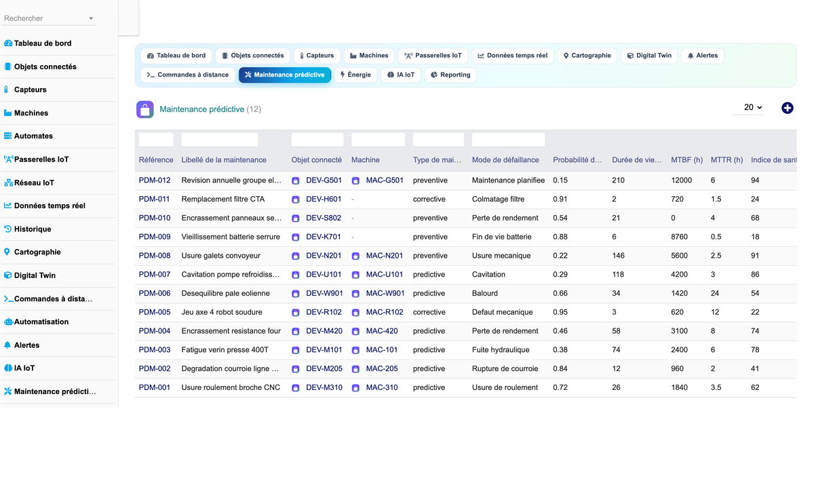
Task: Click the Données temps réel chart sidebar icon
Action: point(8,206)
